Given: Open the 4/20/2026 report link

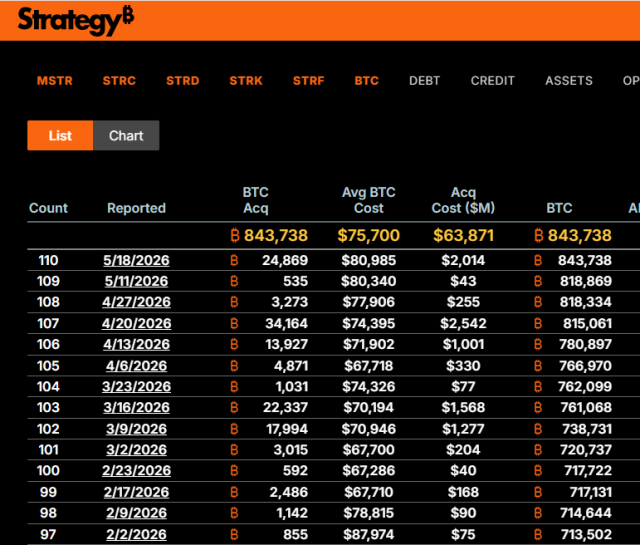Looking at the screenshot, I should (136, 324).
